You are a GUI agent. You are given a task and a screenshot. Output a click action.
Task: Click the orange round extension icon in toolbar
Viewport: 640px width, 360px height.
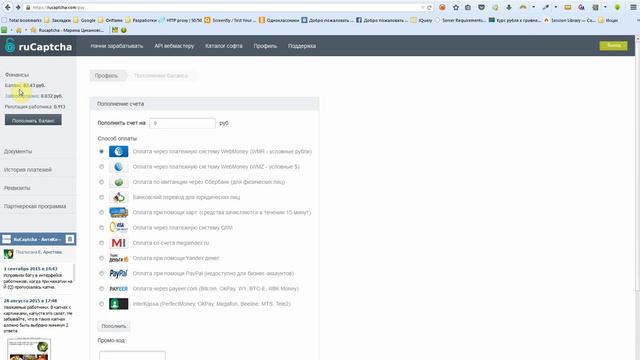tap(442, 7)
